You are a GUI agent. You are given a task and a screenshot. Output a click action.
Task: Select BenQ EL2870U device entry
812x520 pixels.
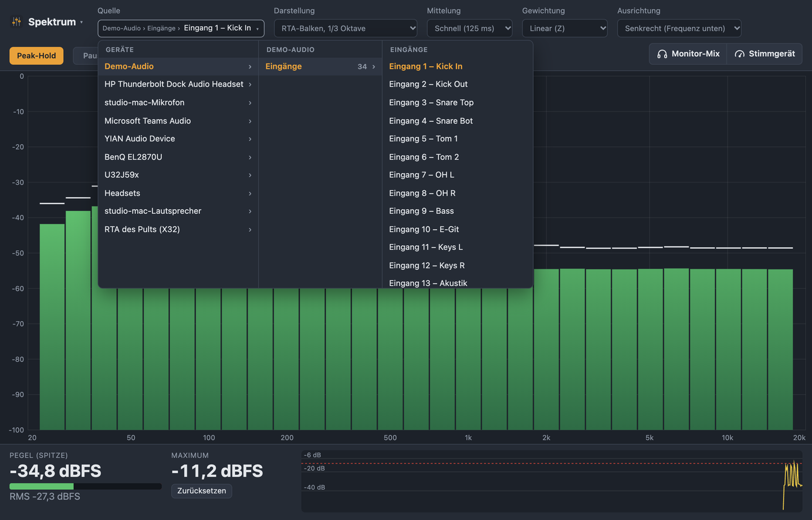pyautogui.click(x=178, y=157)
